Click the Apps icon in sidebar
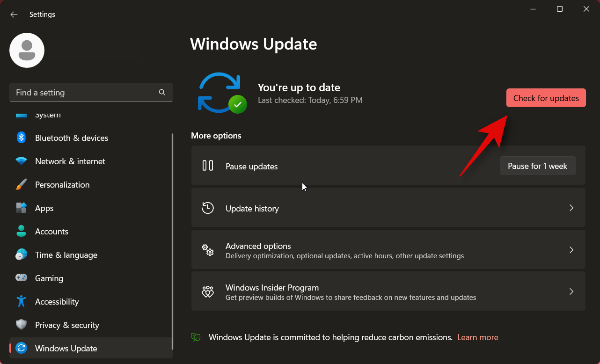Screen dimensions: 600x364 point(21,208)
